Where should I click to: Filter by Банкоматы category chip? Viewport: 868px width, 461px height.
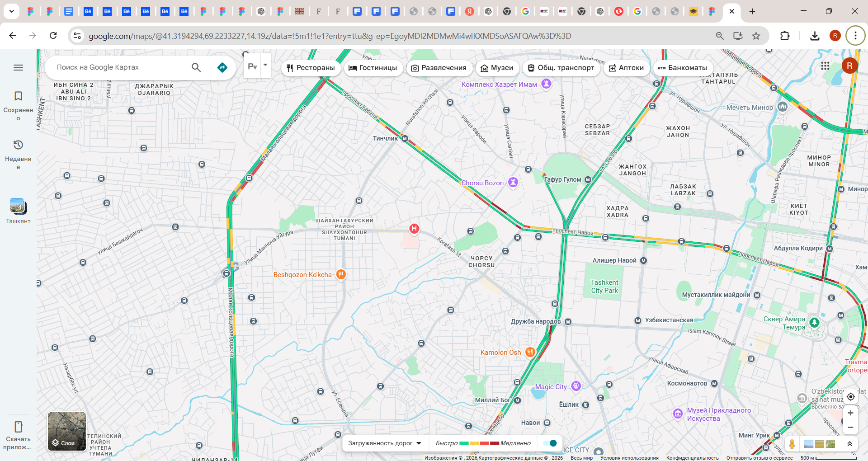[x=682, y=68]
